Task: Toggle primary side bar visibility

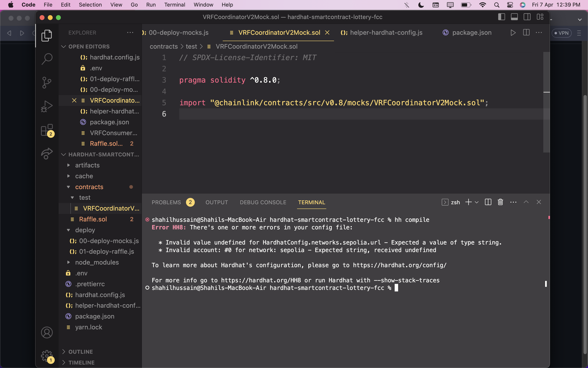Action: (501, 17)
